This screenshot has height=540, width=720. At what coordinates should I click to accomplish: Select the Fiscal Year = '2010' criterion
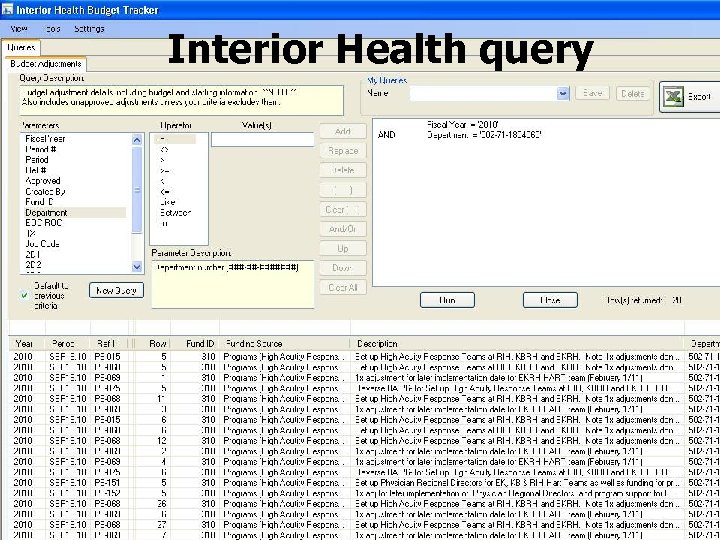[x=463, y=124]
